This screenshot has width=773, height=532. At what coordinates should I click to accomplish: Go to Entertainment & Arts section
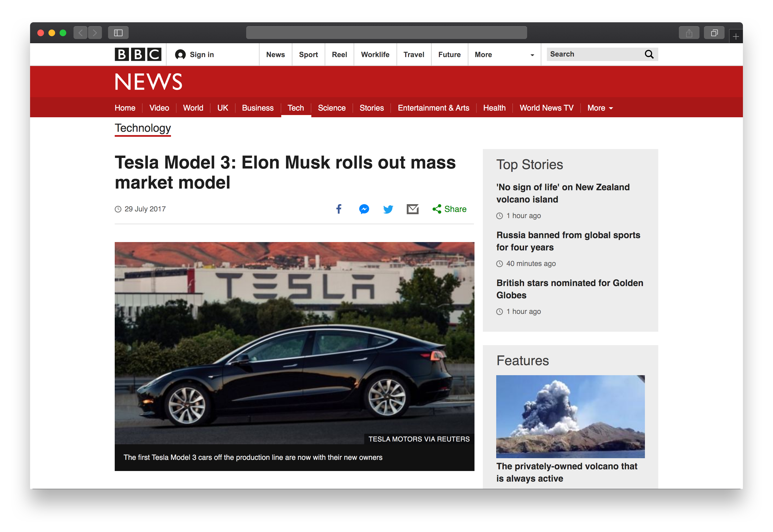tap(434, 108)
